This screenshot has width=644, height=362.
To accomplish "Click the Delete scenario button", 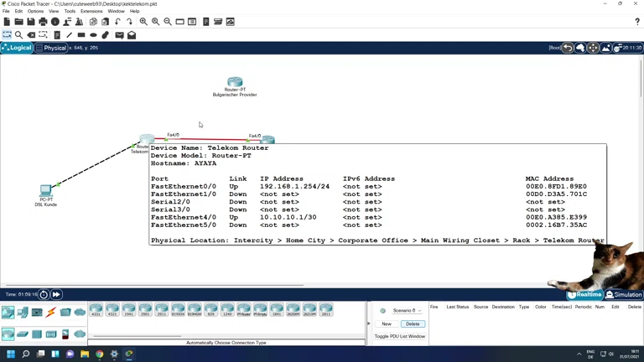I will [412, 323].
